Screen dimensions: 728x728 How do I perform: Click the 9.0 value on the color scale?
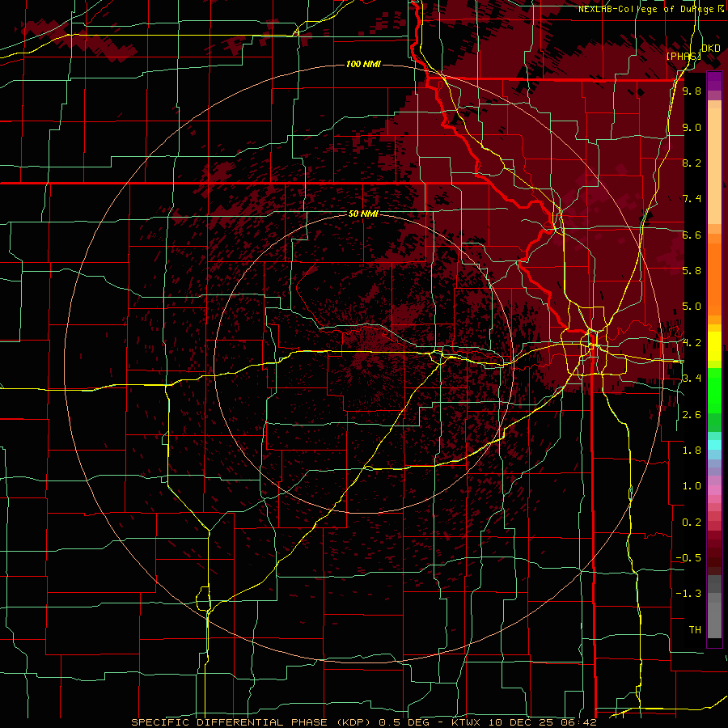pos(692,127)
